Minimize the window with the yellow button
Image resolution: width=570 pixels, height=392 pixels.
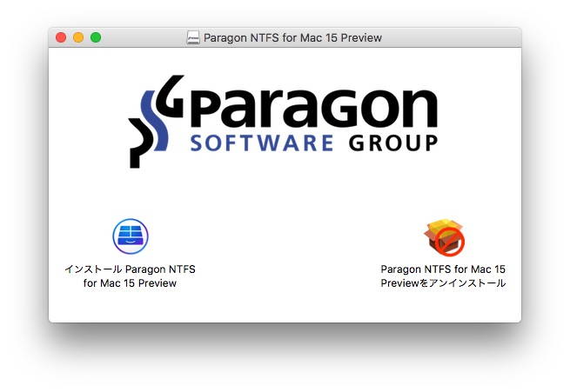tap(78, 37)
